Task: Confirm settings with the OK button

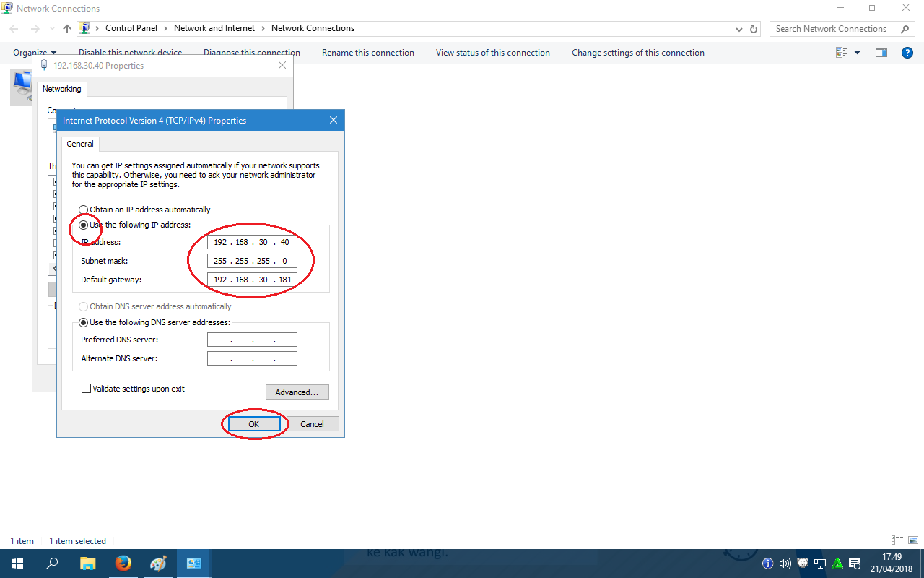Action: pos(254,424)
